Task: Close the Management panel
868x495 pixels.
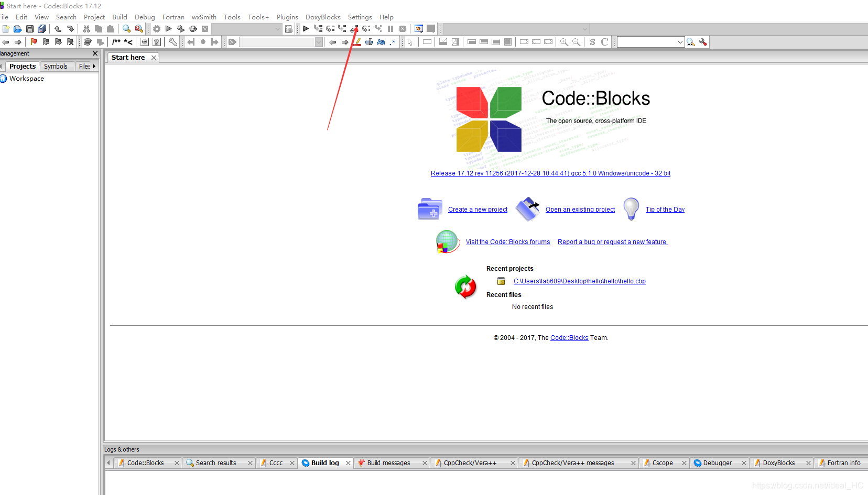Action: pyautogui.click(x=95, y=53)
